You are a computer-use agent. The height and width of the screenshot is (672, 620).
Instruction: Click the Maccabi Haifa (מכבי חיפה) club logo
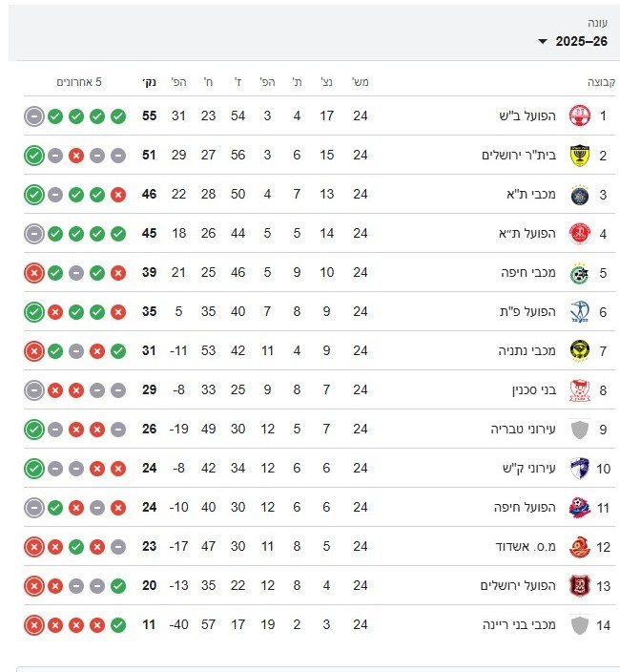579,273
